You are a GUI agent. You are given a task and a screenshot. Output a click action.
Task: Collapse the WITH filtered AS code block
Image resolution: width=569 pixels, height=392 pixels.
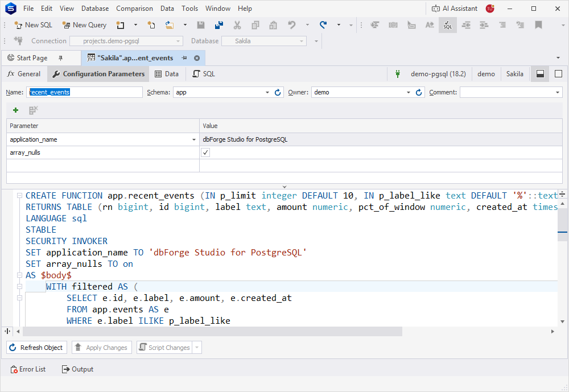pyautogui.click(x=19, y=286)
